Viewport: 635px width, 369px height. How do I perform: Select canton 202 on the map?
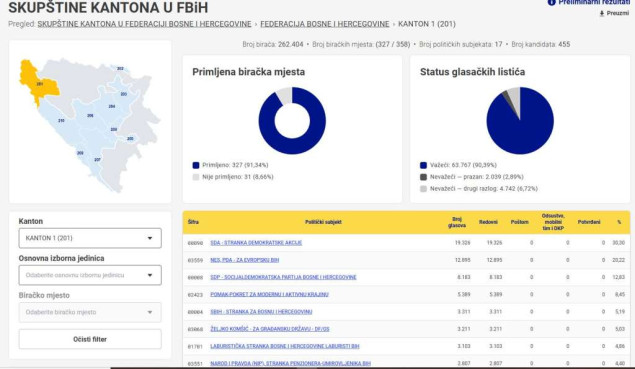(x=120, y=68)
